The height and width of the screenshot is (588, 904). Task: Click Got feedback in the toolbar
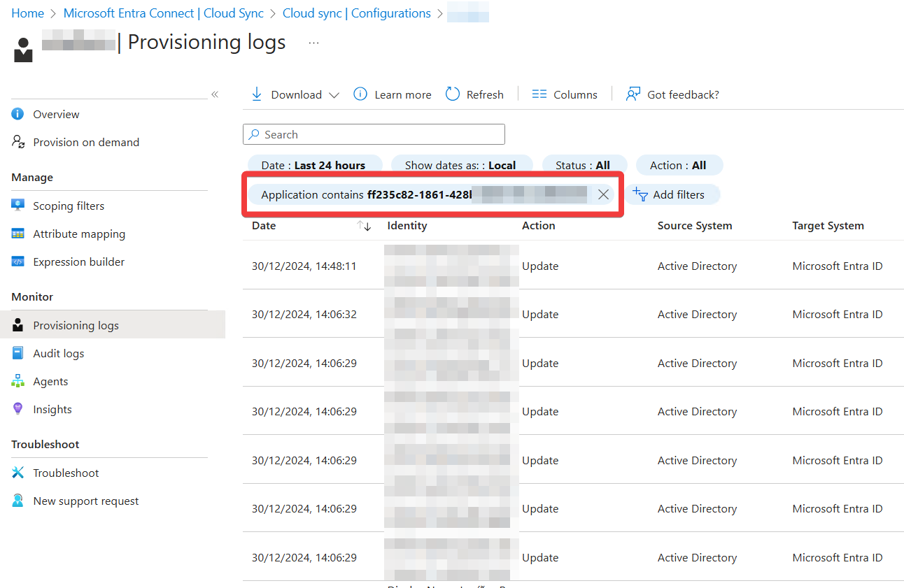coord(672,94)
